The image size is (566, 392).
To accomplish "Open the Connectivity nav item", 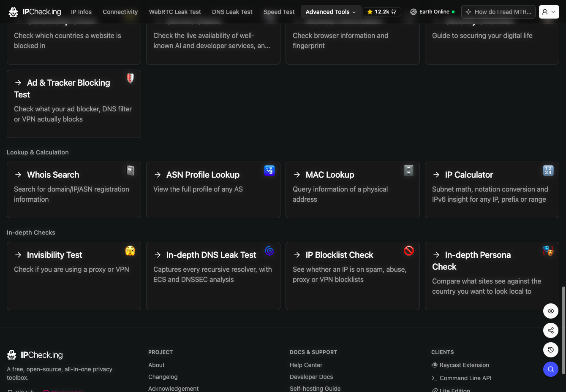I will [120, 12].
